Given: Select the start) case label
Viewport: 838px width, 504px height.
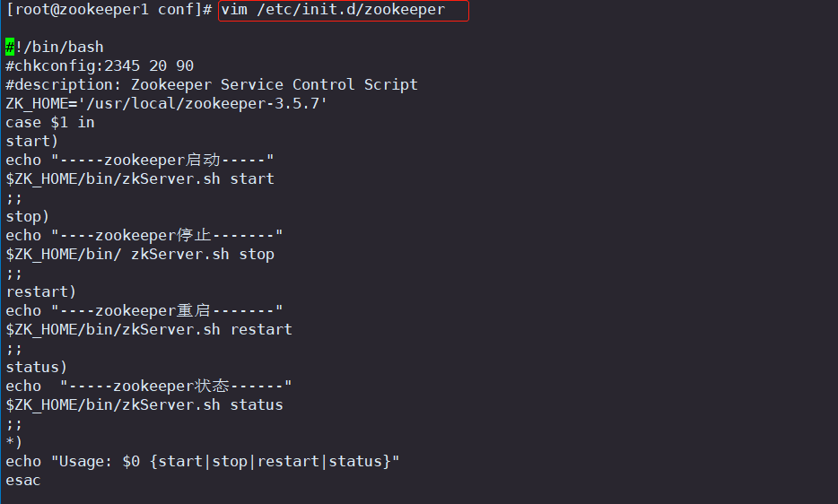Looking at the screenshot, I should point(31,141).
